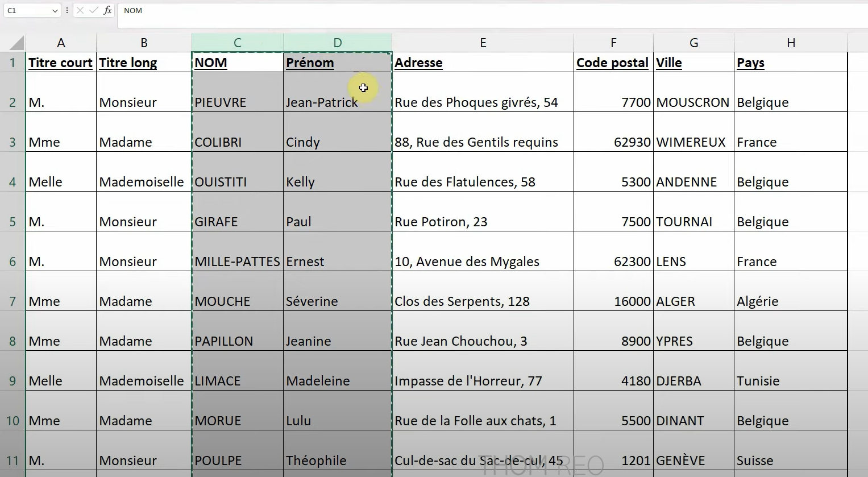The height and width of the screenshot is (477, 868).
Task: Select row 9 header
Action: pyautogui.click(x=13, y=371)
